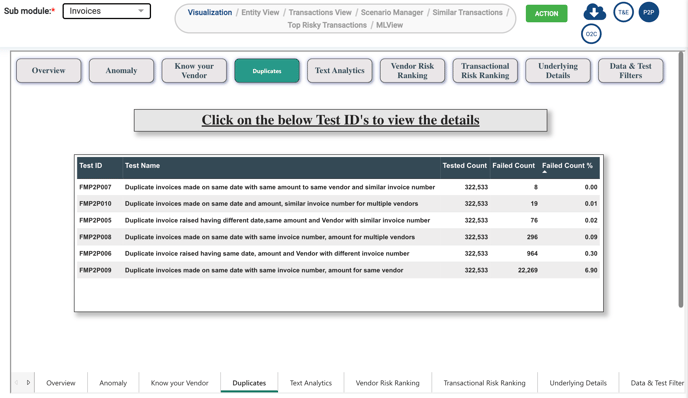The height and width of the screenshot is (398, 688).
Task: Click the cloud download icon
Action: click(x=595, y=12)
